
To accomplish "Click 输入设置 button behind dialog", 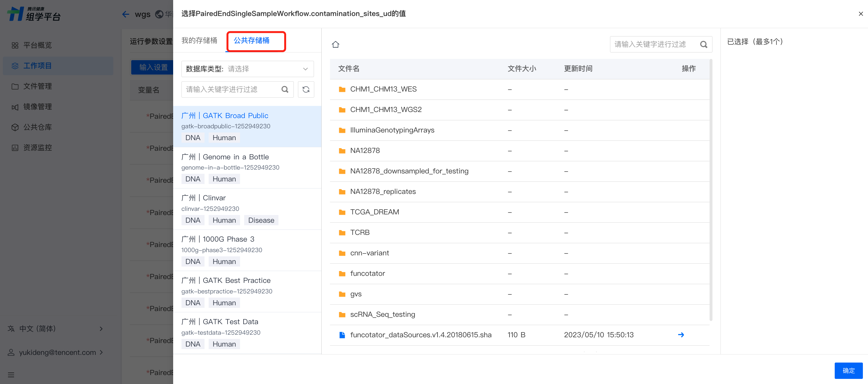I will point(152,68).
